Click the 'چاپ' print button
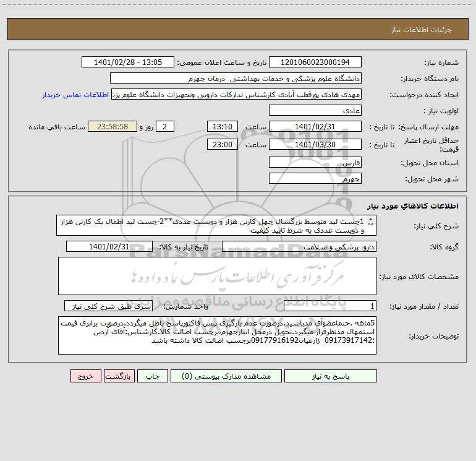This screenshot has height=461, width=476. pos(153,376)
